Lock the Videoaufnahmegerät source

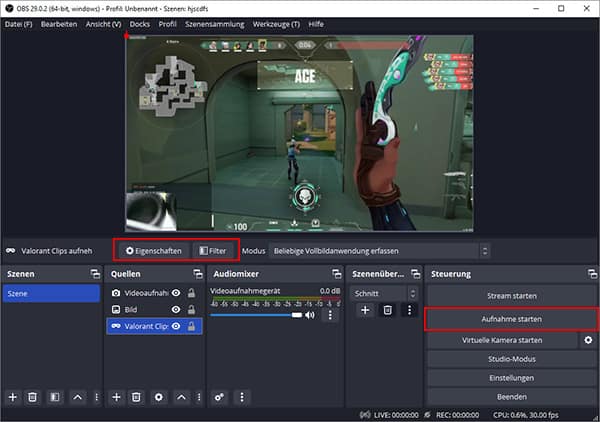191,293
